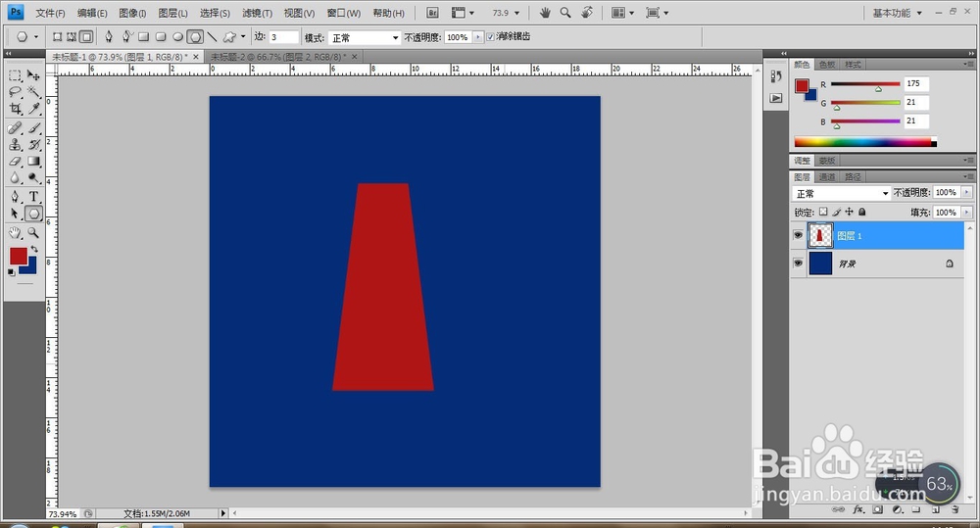Enable Shape Layers mode
The width and height of the screenshot is (980, 528).
pos(58,37)
